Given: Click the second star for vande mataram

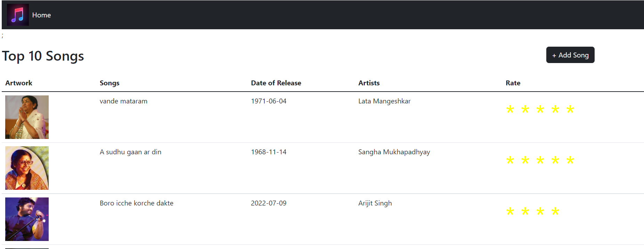Looking at the screenshot, I should pos(524,109).
